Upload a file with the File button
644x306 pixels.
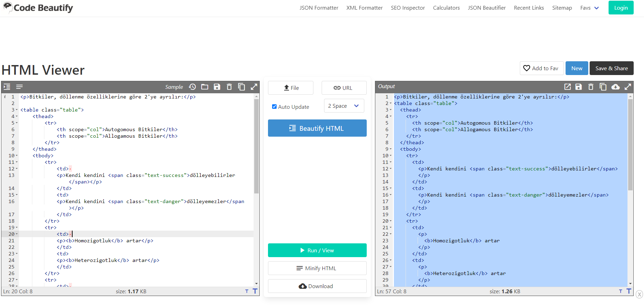291,88
